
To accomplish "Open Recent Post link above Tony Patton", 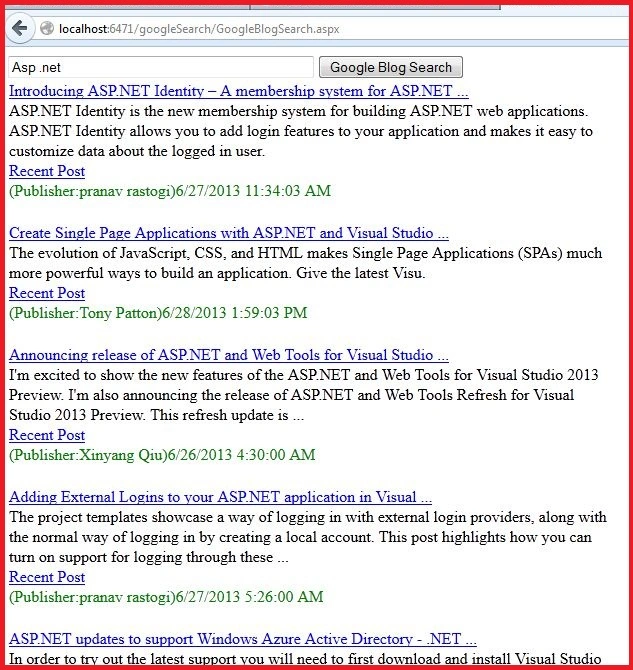I will 47,293.
